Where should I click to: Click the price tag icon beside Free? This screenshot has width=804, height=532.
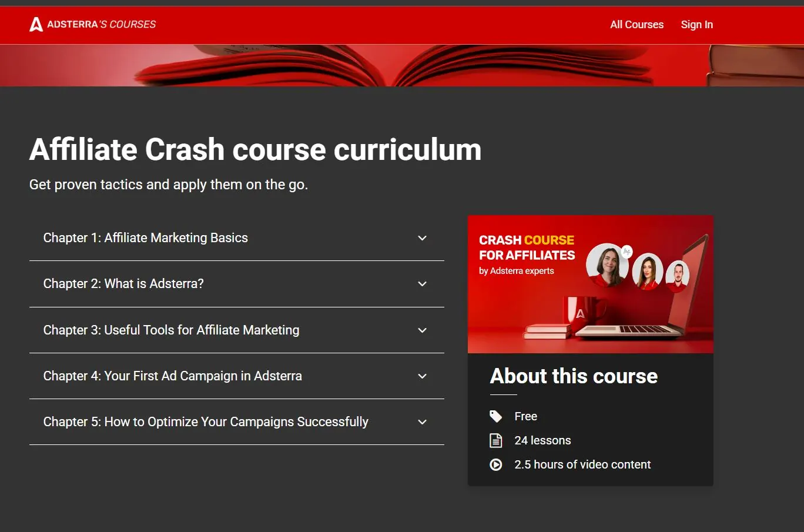click(x=496, y=416)
